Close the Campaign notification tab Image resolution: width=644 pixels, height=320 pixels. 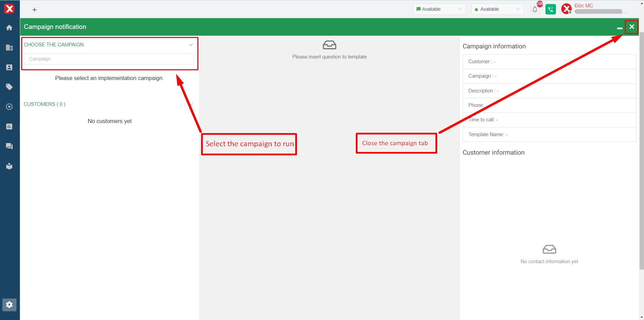[x=632, y=27]
